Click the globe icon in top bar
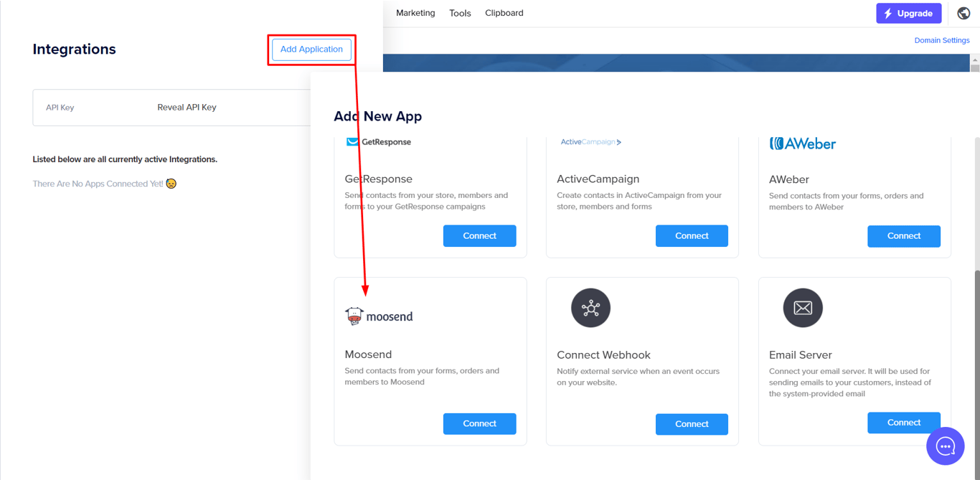The height and width of the screenshot is (480, 980). (x=963, y=13)
